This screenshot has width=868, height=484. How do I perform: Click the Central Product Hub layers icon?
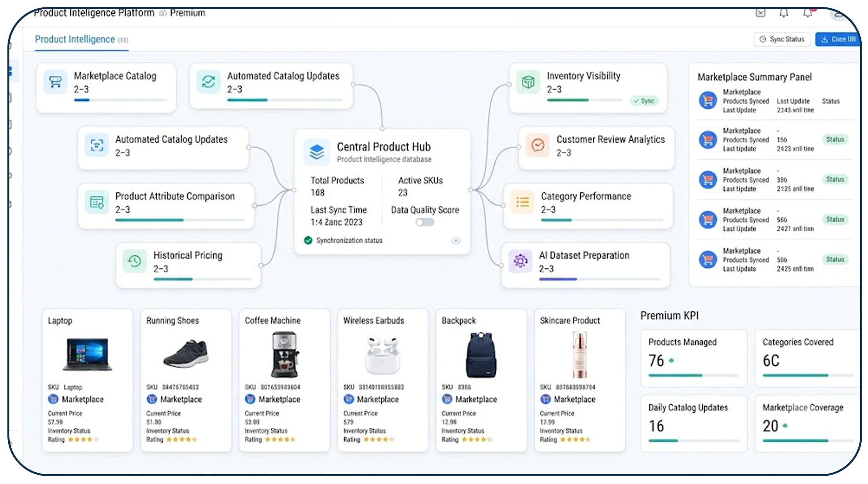pyautogui.click(x=317, y=152)
